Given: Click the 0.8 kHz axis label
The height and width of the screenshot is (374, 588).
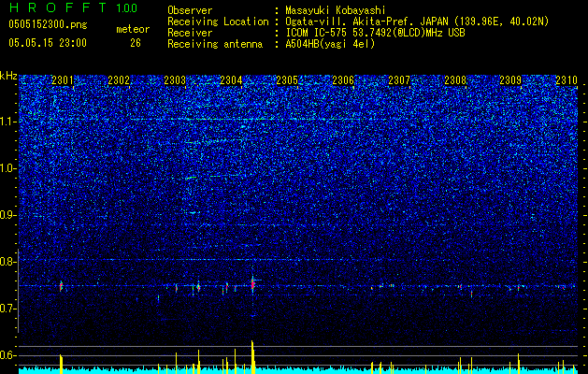Looking at the screenshot, I should point(8,262).
